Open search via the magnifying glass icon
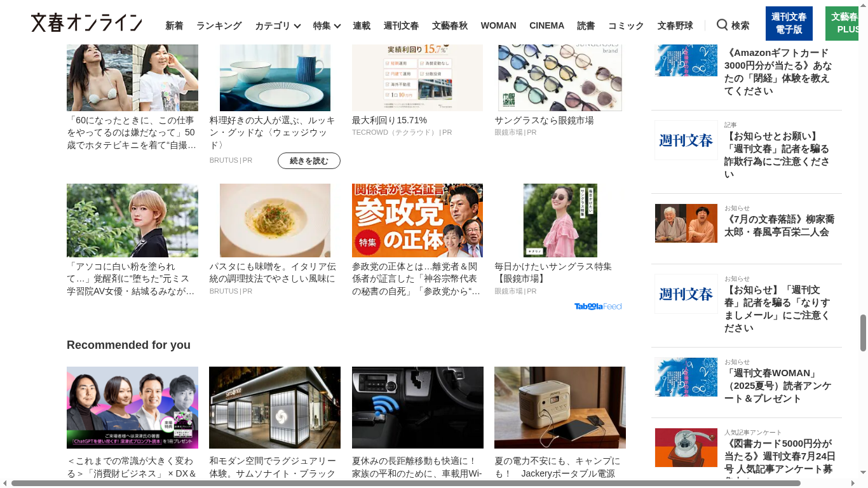Viewport: 868px width, 488px height. point(722,25)
